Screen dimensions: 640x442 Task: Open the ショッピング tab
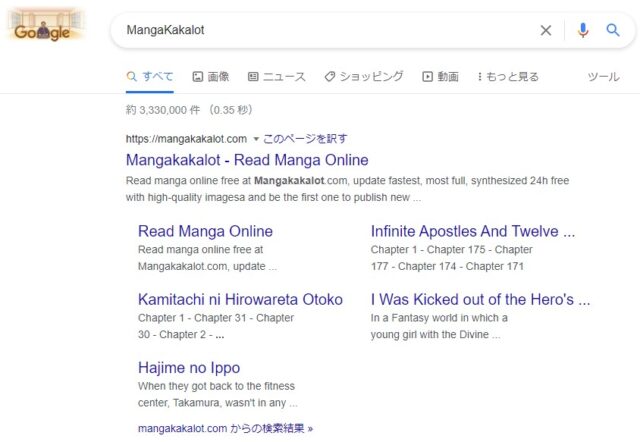tap(364, 77)
